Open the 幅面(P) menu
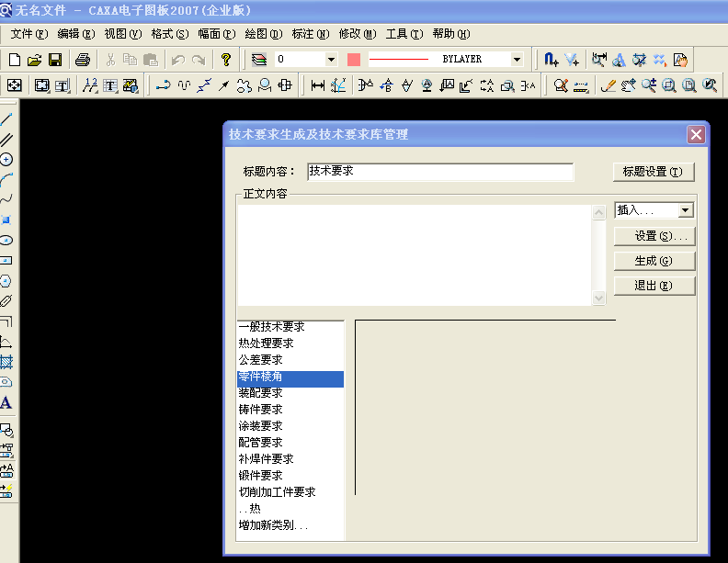The height and width of the screenshot is (563, 728). (217, 34)
